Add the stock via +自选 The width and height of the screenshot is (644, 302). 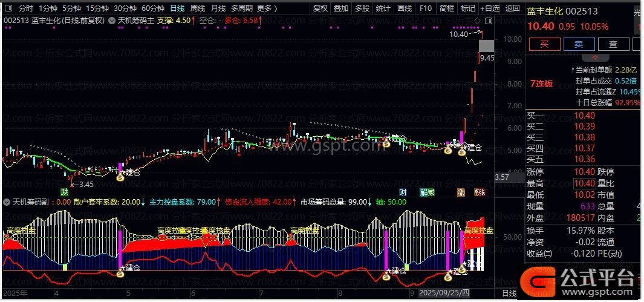(490, 8)
